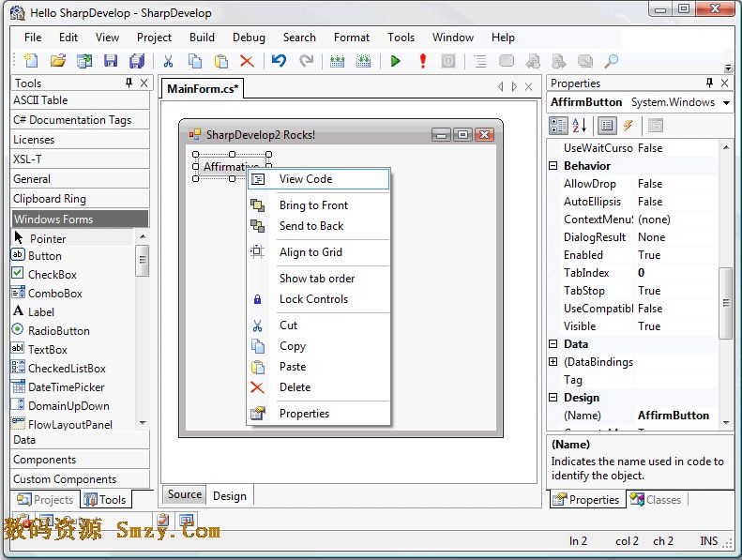Click the Save file toolbar icon

tap(111, 61)
